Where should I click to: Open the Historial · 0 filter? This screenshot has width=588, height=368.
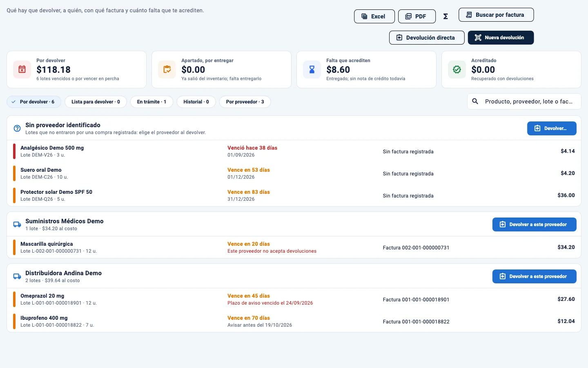196,102
